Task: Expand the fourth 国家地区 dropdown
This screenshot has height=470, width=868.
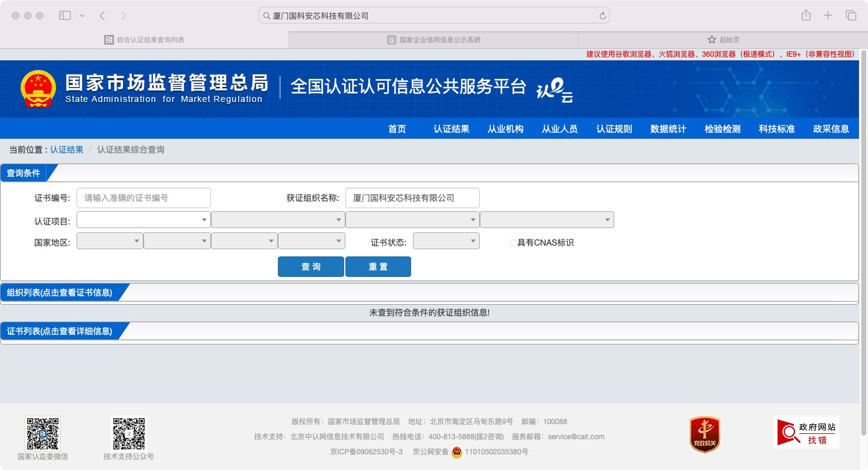Action: click(312, 241)
